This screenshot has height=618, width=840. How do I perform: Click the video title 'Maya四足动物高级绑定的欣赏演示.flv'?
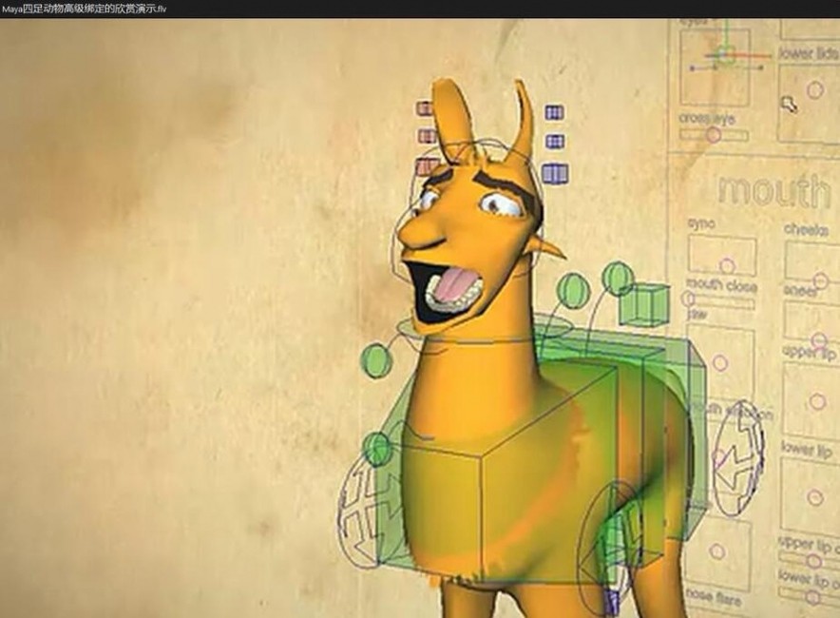[85, 9]
